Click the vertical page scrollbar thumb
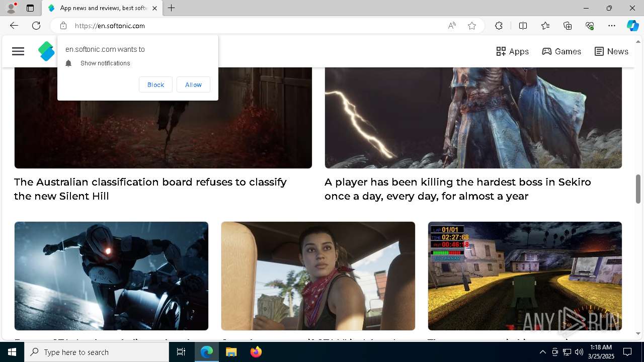The width and height of the screenshot is (644, 362). pos(638,189)
